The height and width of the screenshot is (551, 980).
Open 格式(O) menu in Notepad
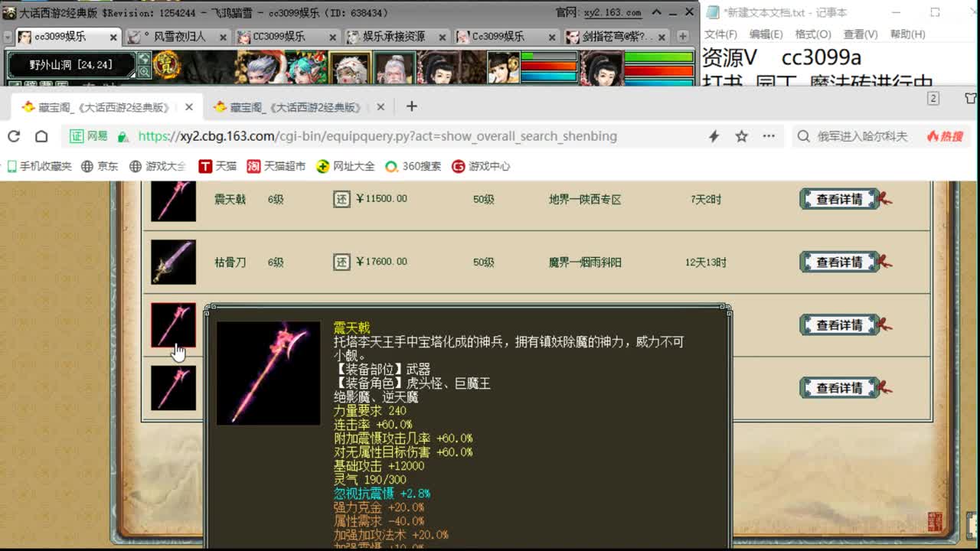coord(813,34)
